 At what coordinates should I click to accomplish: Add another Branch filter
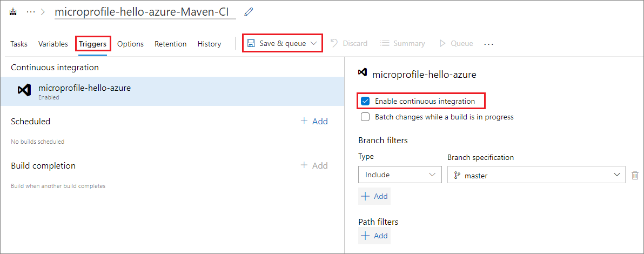click(x=374, y=196)
